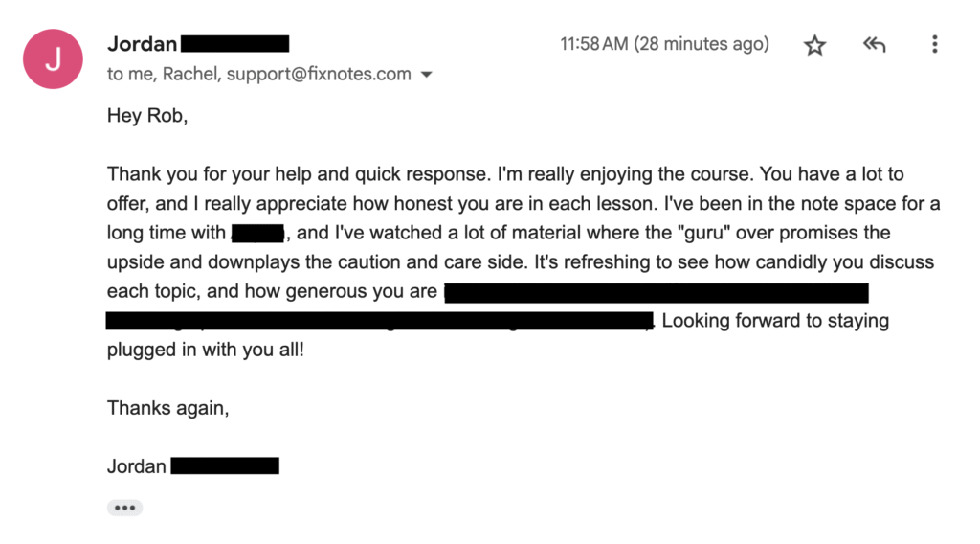The image size is (980, 544).
Task: Click Rachel in the recipient list
Action: (x=192, y=74)
